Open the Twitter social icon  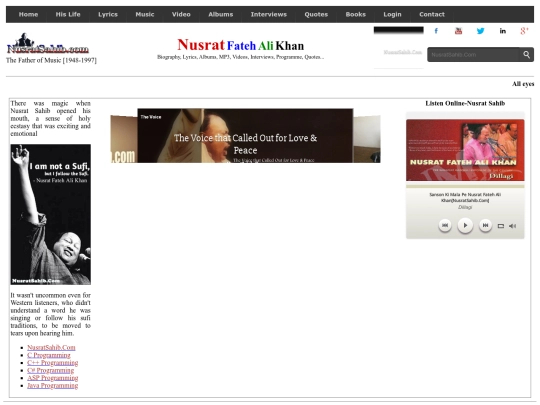tap(480, 31)
